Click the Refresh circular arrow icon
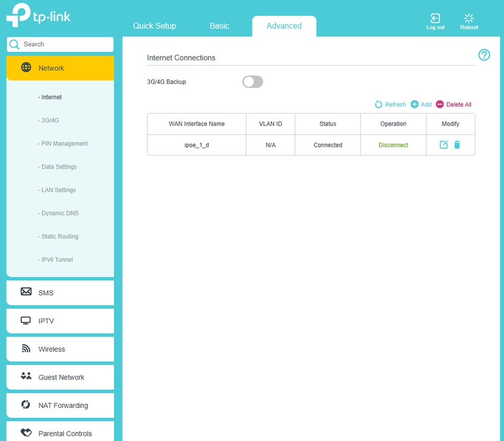This screenshot has height=441, width=504. (x=379, y=104)
